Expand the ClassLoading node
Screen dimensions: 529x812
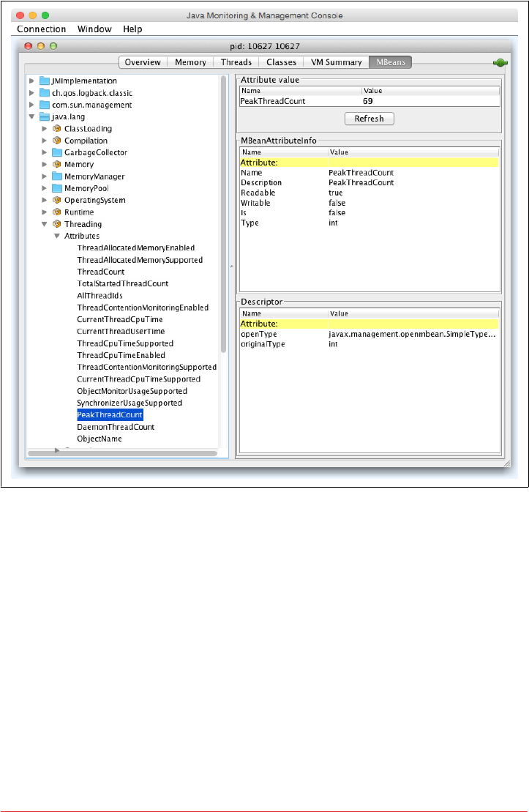(x=44, y=128)
